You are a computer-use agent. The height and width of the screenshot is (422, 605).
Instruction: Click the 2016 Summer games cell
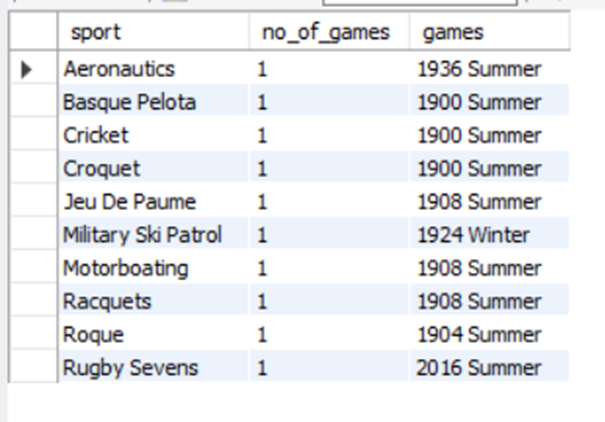point(489,368)
